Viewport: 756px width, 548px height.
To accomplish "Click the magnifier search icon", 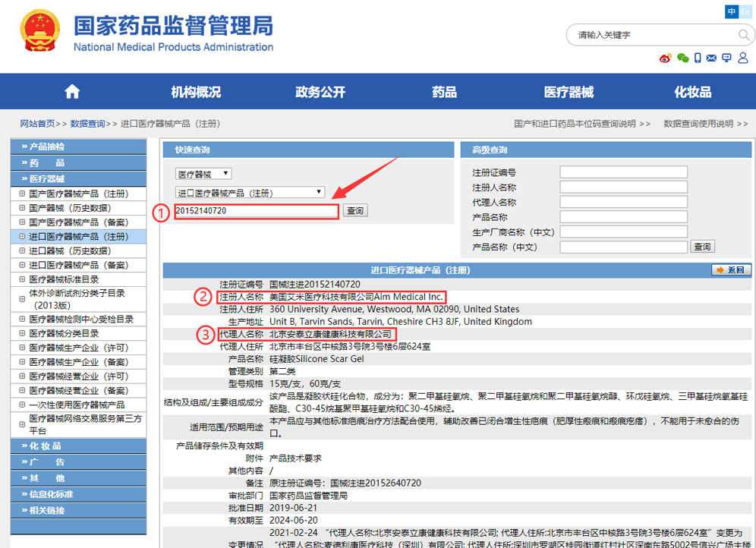I will click(744, 35).
